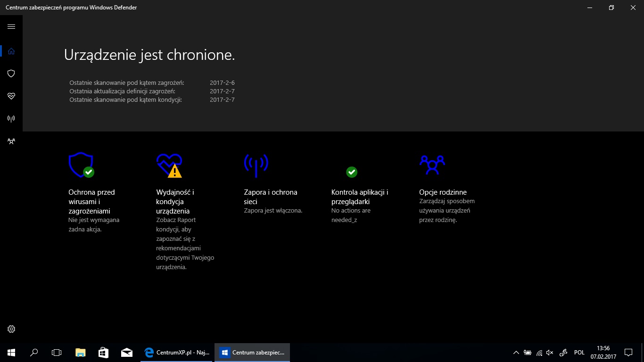Select Centrum zabezpiec... taskbar button
The width and height of the screenshot is (644, 362).
(x=252, y=353)
